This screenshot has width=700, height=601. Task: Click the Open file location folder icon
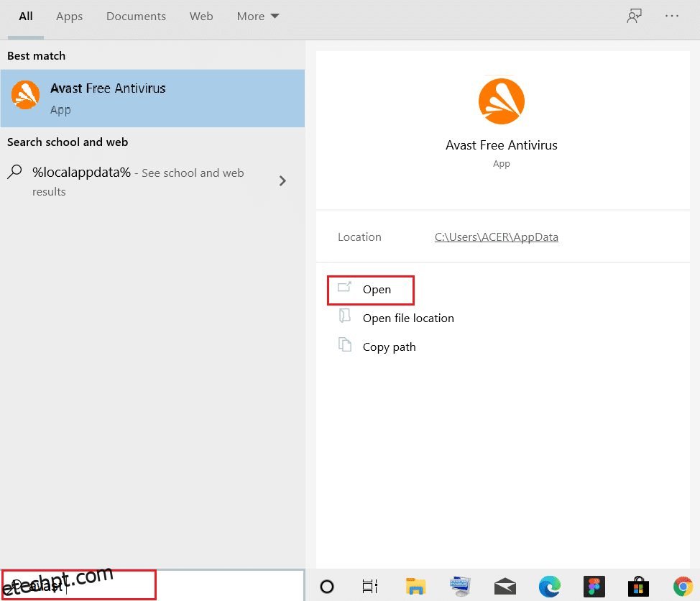pos(345,316)
